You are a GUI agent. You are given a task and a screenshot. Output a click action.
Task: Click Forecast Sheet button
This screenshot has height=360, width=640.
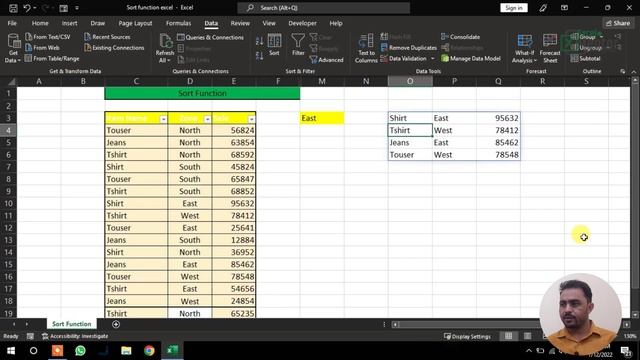click(x=550, y=48)
